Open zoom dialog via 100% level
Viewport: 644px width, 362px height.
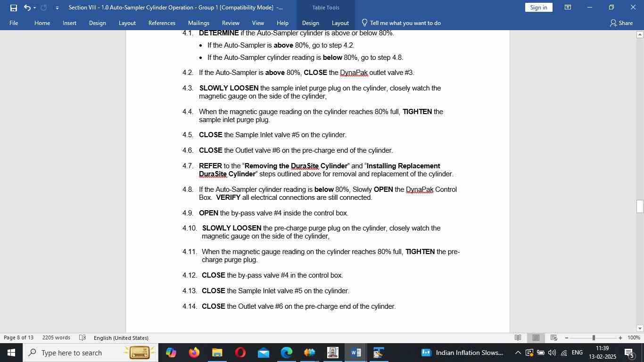click(x=634, y=337)
